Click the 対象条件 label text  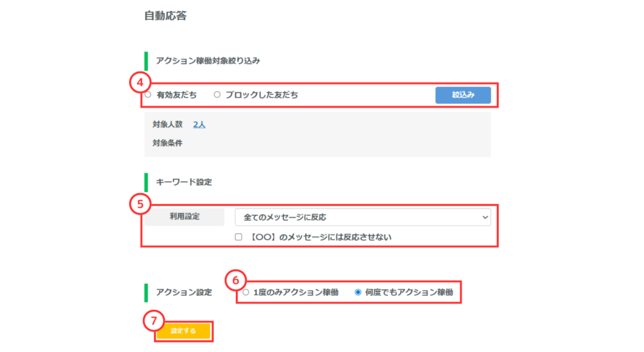(167, 143)
